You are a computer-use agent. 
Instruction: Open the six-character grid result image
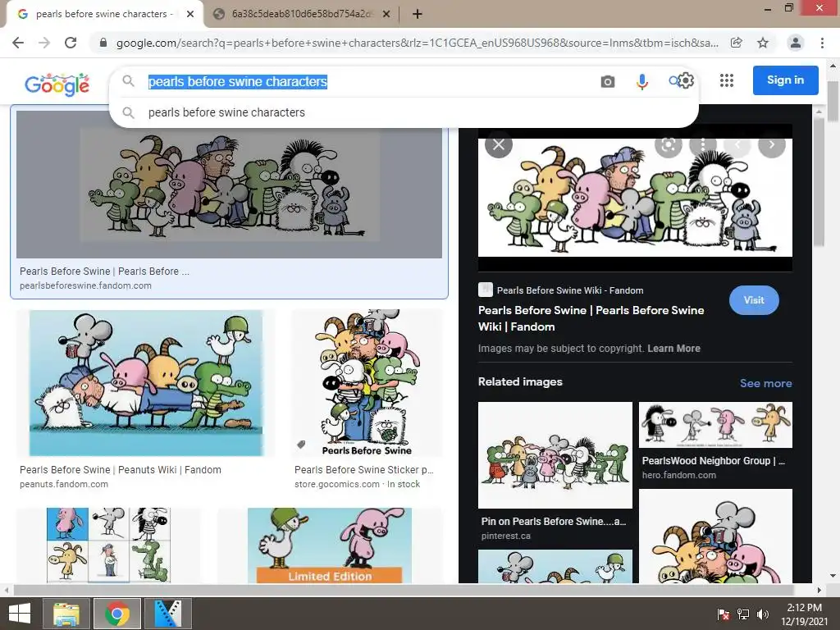[x=109, y=546]
